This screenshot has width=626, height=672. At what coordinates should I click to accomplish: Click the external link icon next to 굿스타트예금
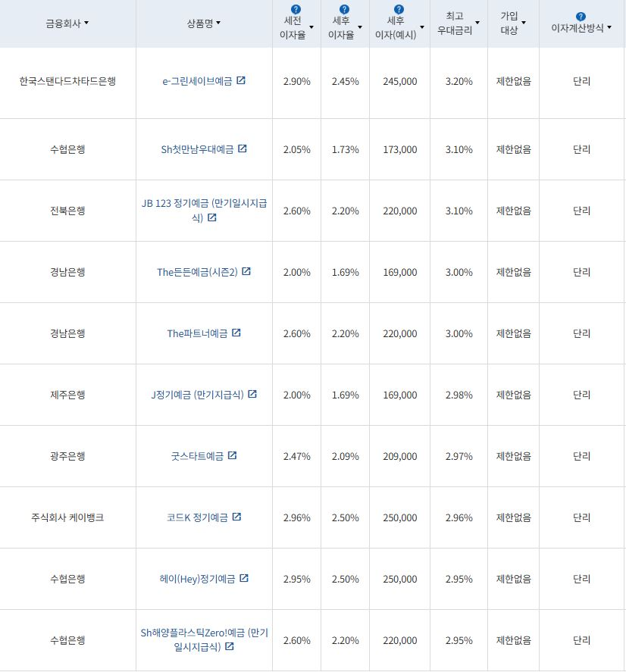pos(233,455)
